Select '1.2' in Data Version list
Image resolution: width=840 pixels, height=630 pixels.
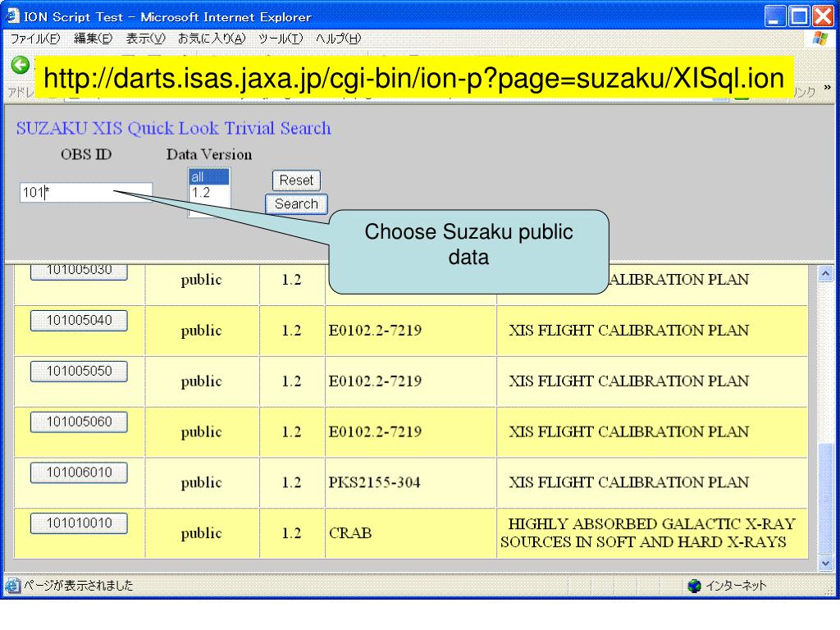click(x=209, y=192)
